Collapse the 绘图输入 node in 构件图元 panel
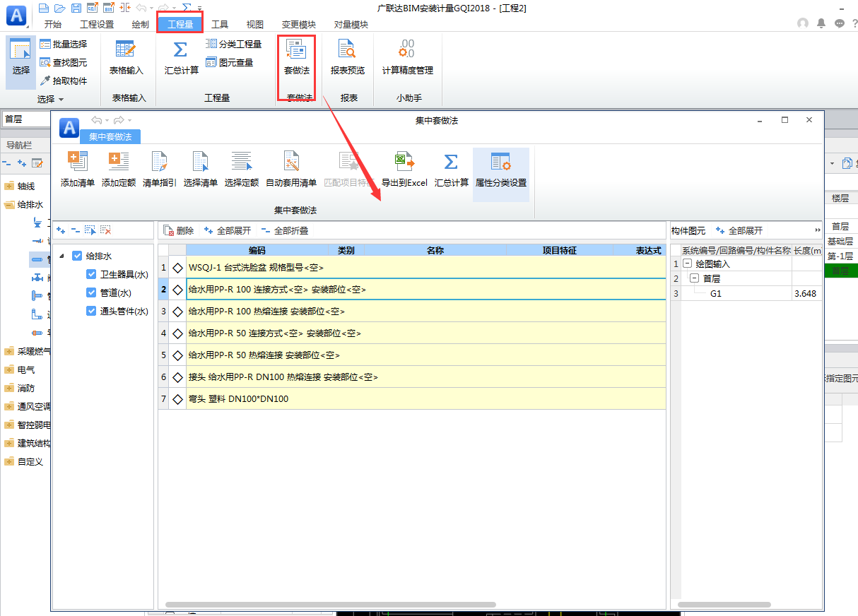 tap(687, 264)
